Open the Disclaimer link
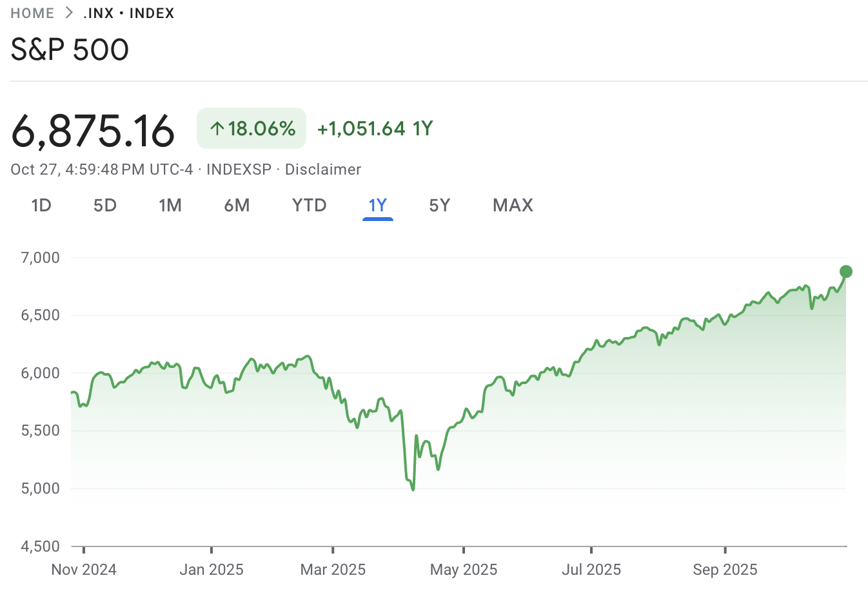The width and height of the screenshot is (868, 598). click(x=323, y=169)
